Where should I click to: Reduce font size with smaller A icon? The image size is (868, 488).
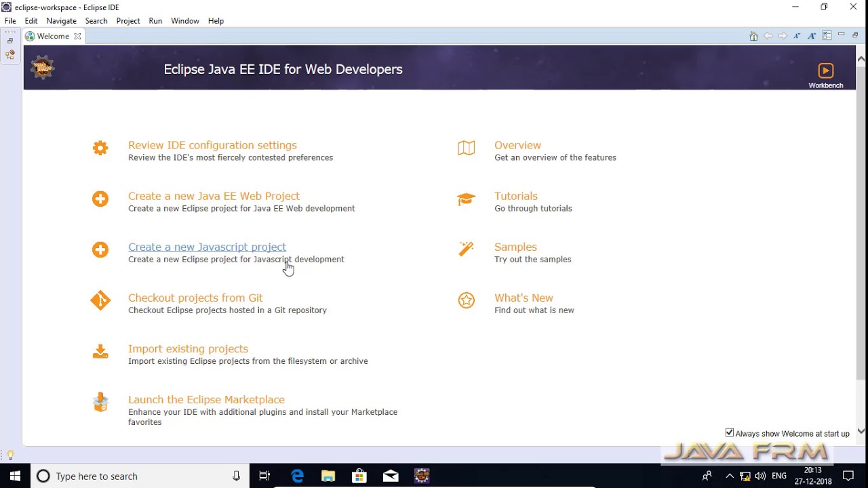pos(797,36)
